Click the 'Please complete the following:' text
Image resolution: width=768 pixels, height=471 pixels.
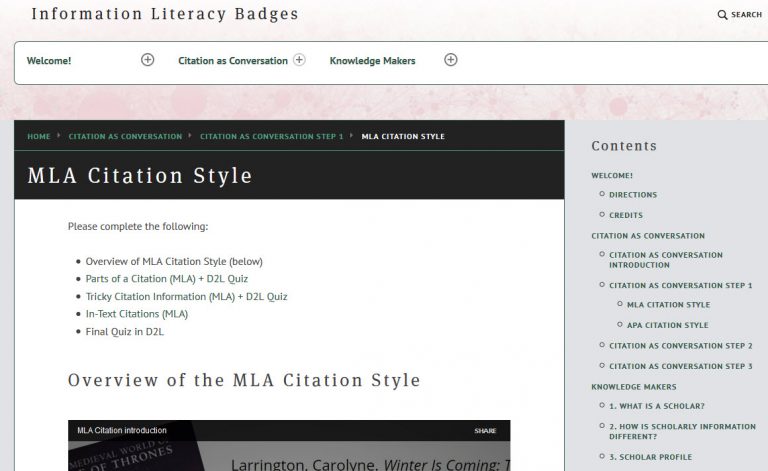138,226
